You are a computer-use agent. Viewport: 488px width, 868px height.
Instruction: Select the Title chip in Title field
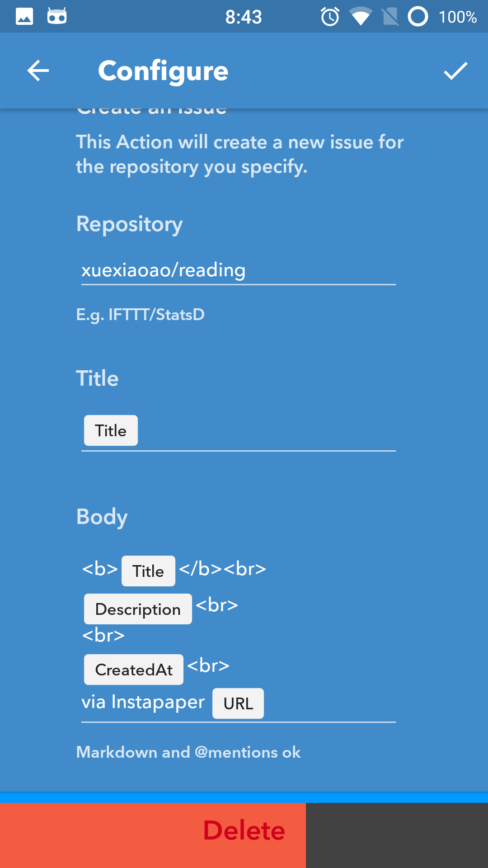111,430
